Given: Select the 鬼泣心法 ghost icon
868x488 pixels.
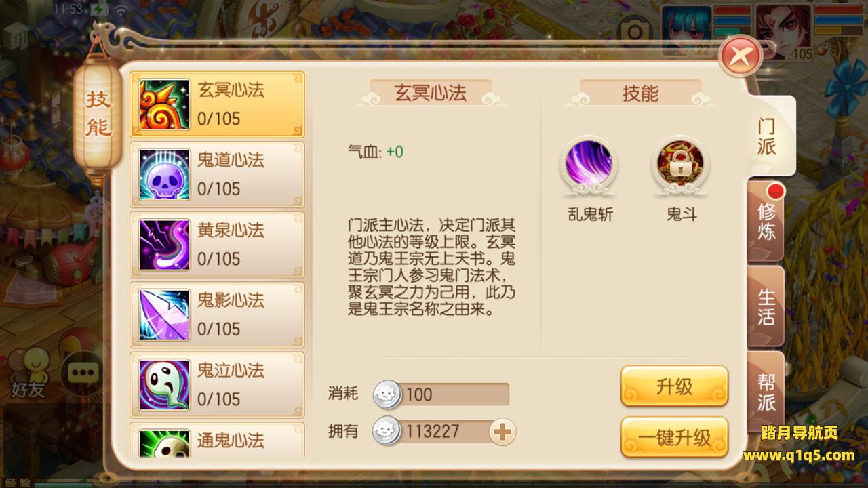Looking at the screenshot, I should pyautogui.click(x=164, y=385).
